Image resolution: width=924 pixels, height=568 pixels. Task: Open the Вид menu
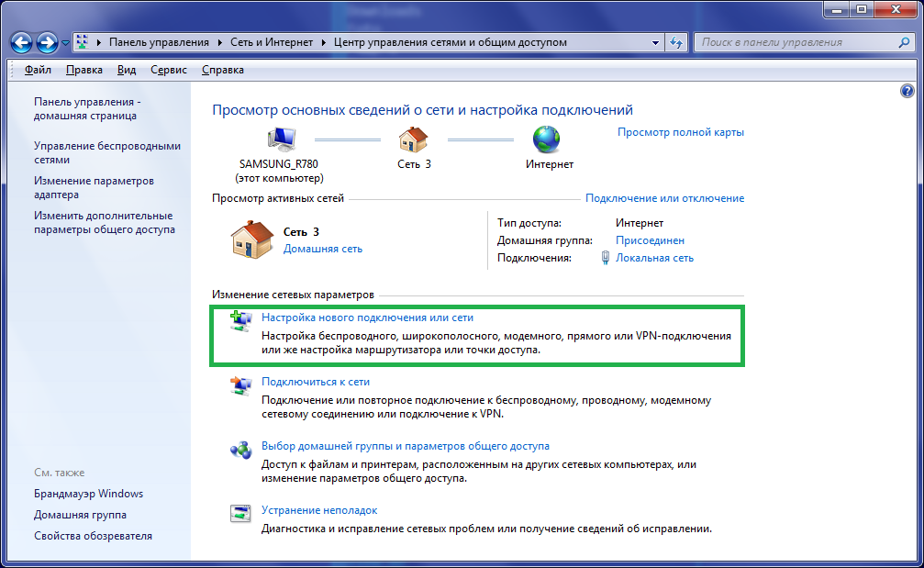tap(127, 70)
